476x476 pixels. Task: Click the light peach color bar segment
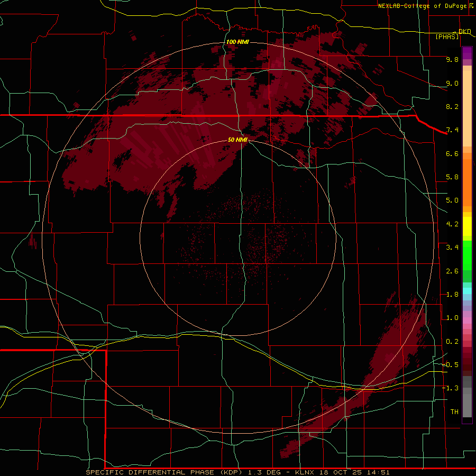(x=467, y=108)
